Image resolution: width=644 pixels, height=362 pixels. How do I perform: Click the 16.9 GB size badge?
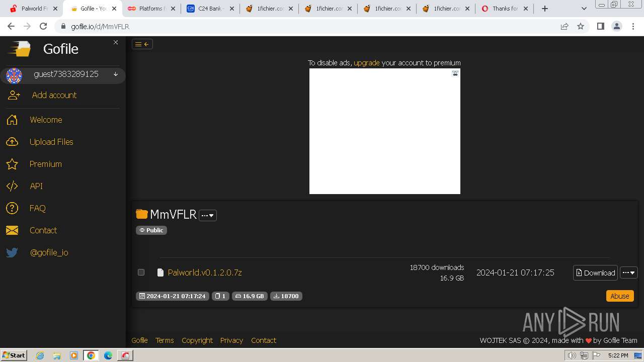coord(250,296)
